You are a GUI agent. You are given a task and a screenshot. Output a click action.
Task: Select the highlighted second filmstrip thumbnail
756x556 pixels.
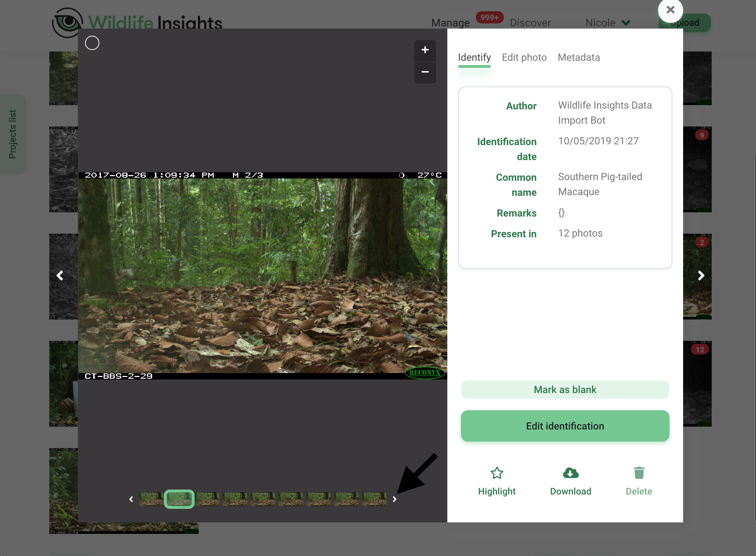[179, 499]
